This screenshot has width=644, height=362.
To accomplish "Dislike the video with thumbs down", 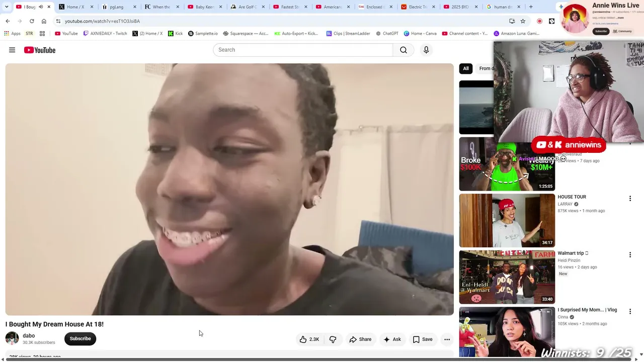I will click(333, 339).
